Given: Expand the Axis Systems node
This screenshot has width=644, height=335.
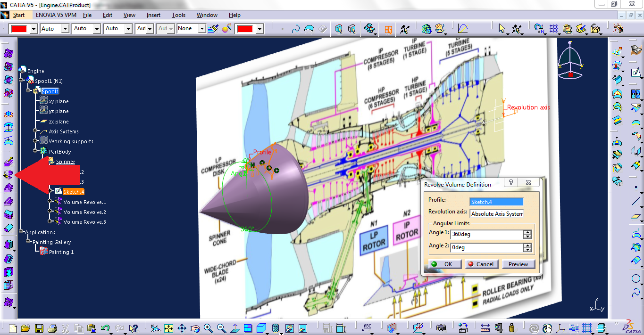Looking at the screenshot, I should [35, 131].
